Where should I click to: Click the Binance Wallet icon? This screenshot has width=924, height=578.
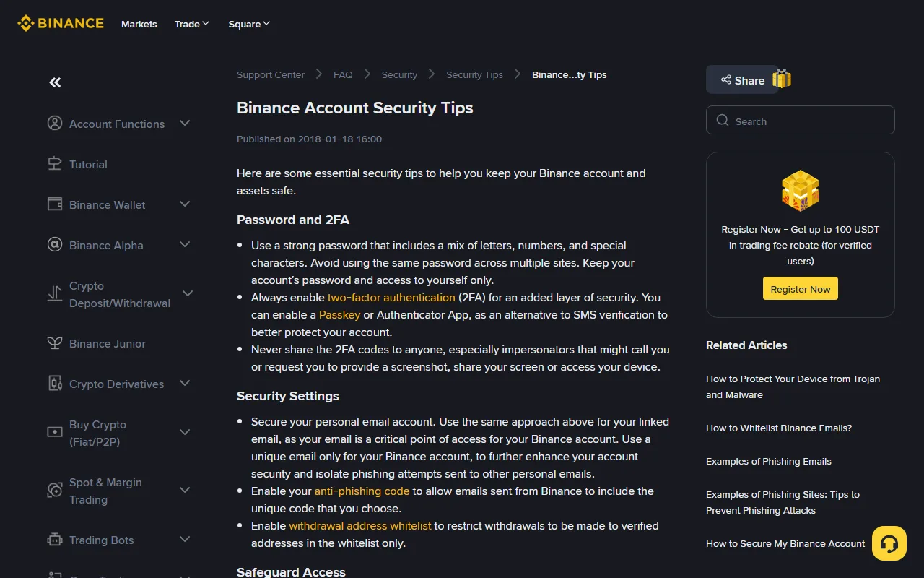coord(55,204)
